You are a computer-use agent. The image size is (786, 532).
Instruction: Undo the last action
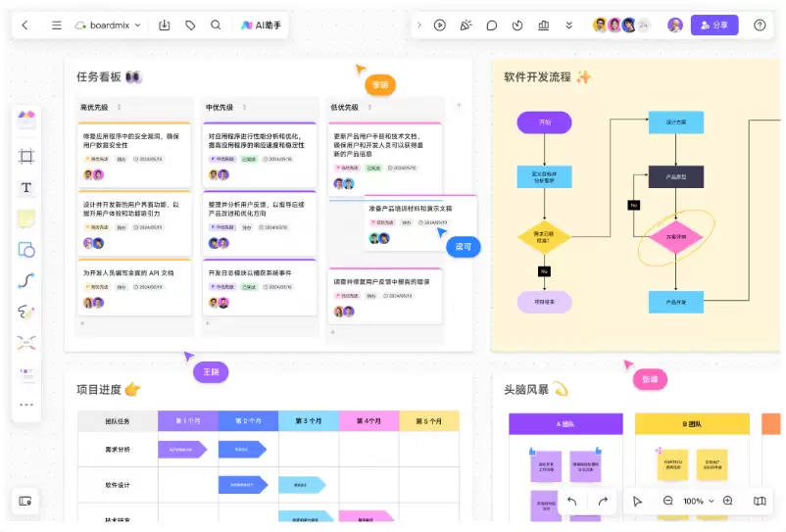pos(572,501)
